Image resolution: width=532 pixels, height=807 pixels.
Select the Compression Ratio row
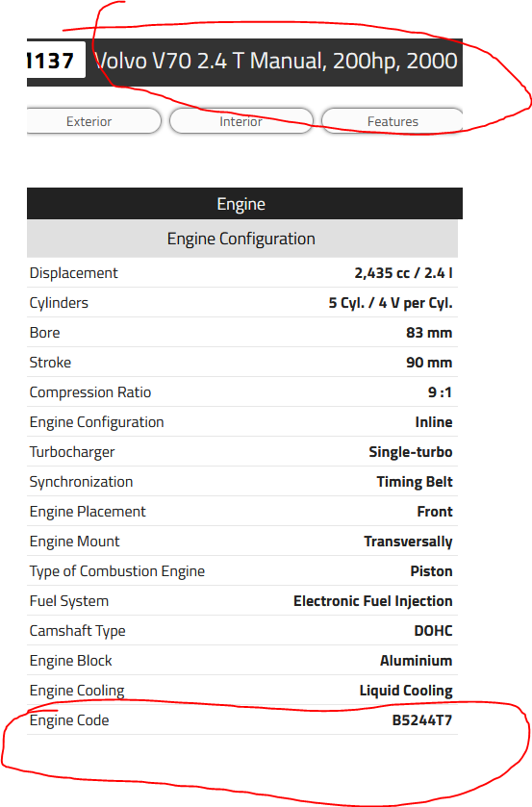[x=242, y=392]
